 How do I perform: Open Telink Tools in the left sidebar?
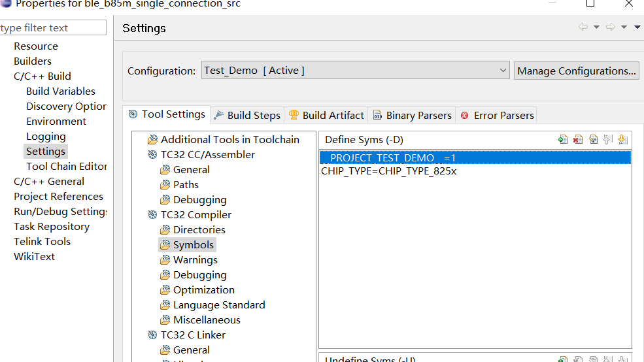[x=42, y=242]
